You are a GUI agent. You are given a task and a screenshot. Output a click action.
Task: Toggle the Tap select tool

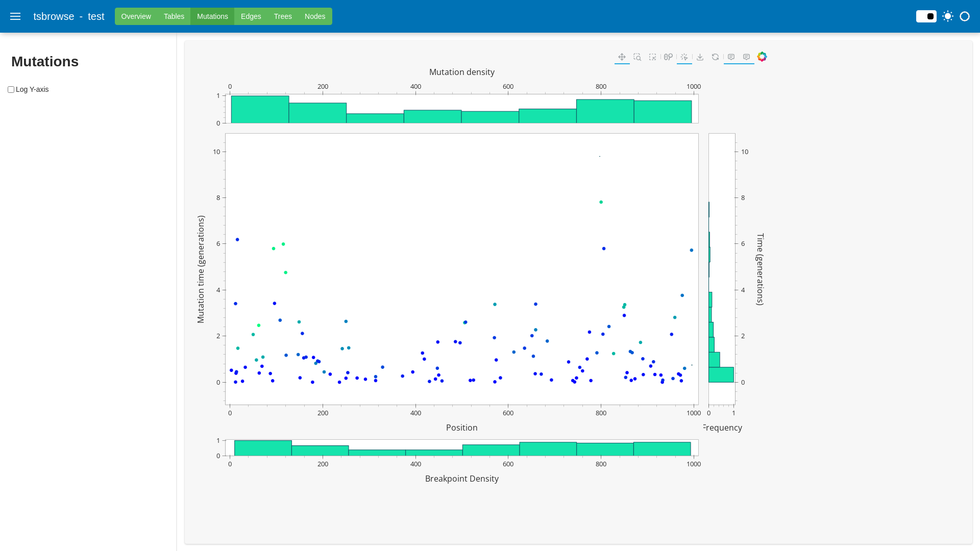(x=684, y=57)
